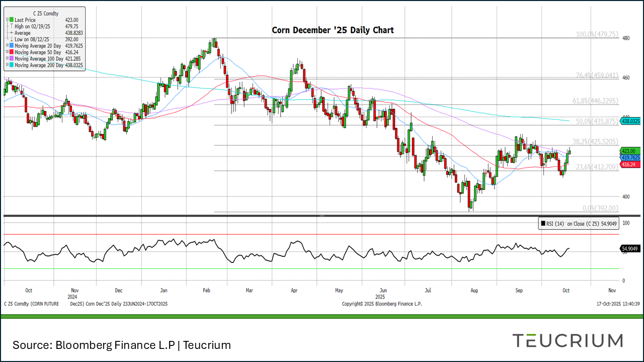644x362 pixels.
Task: Click the green Last Price color swatch
Action: [x=12, y=20]
